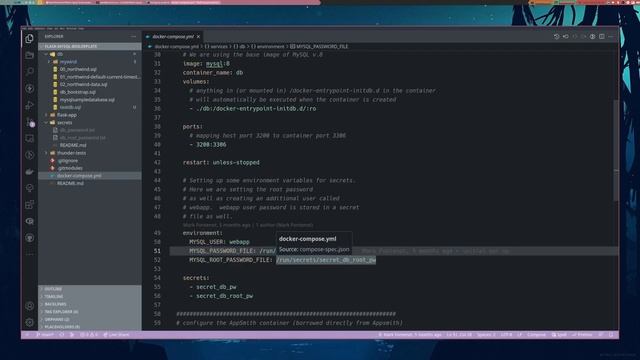Switch to the docker-compose.yml editor tab
Image resolution: width=640 pixels, height=360 pixels.
pos(173,37)
